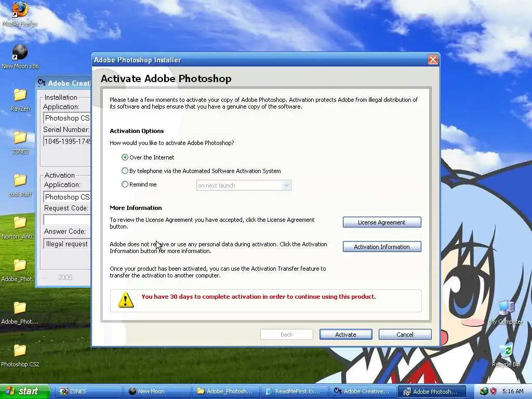The width and height of the screenshot is (532, 399).
Task: Click the 5:16 AM system clock
Action: pyautogui.click(x=513, y=391)
